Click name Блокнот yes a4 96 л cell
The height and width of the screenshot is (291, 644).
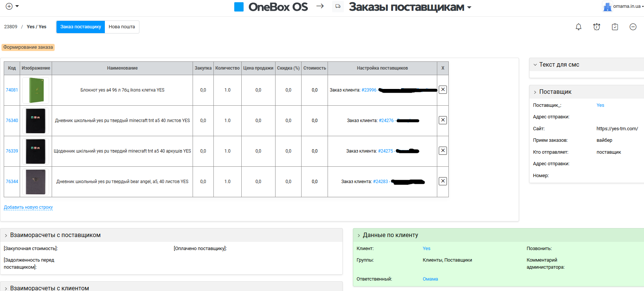coord(122,90)
